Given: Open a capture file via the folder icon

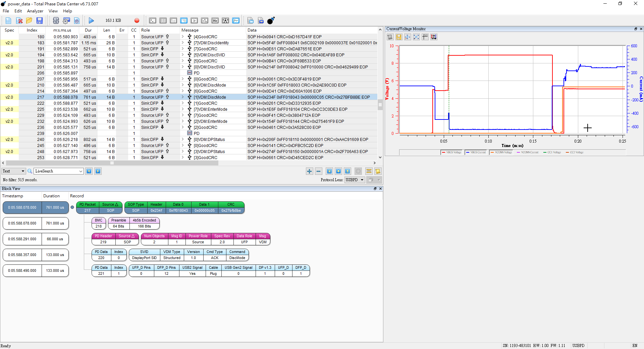Looking at the screenshot, I should pos(29,20).
